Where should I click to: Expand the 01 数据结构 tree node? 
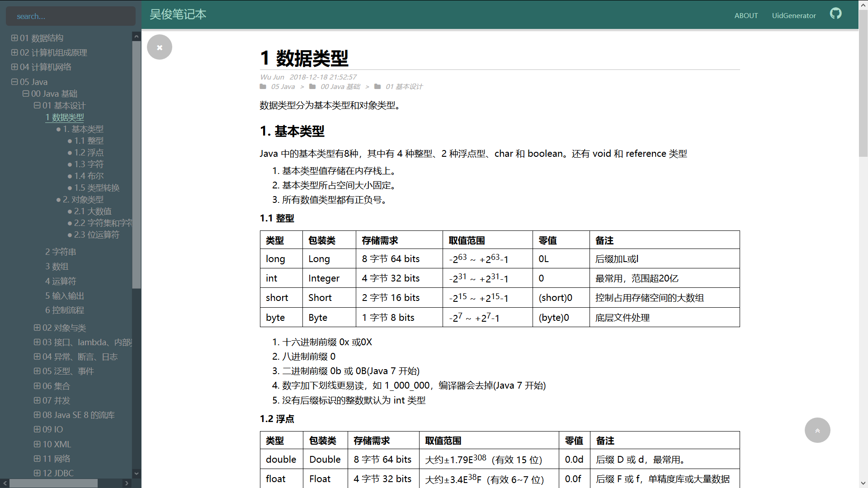coord(14,38)
